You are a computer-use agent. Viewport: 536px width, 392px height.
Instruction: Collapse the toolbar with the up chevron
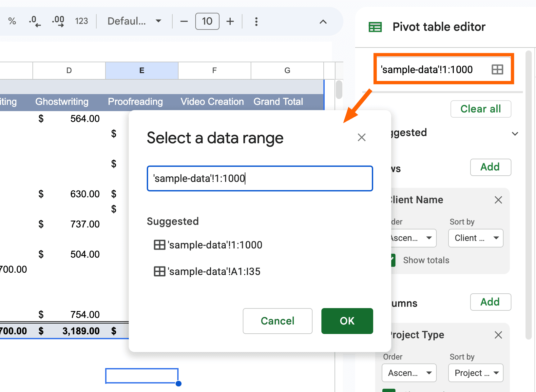click(x=323, y=22)
